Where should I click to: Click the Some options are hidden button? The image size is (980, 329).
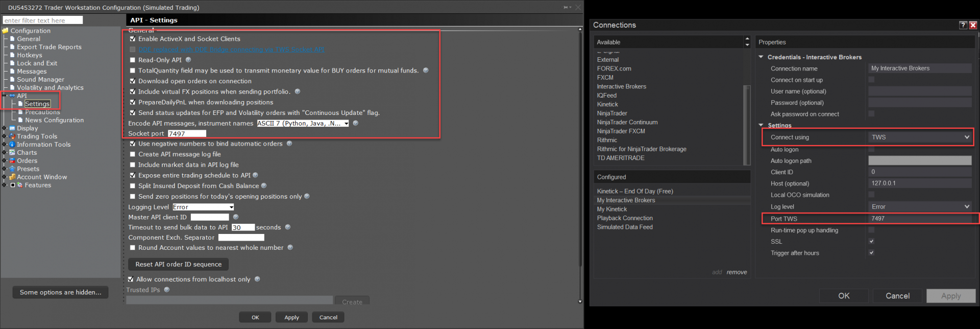click(60, 292)
